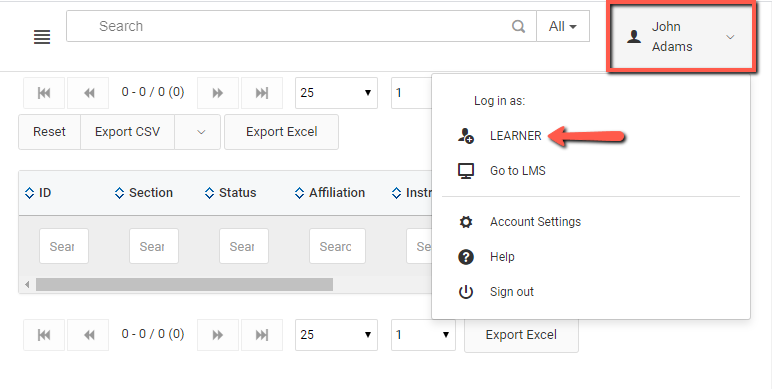
Task: Go to previous page in bottom pager
Action: [x=88, y=335]
